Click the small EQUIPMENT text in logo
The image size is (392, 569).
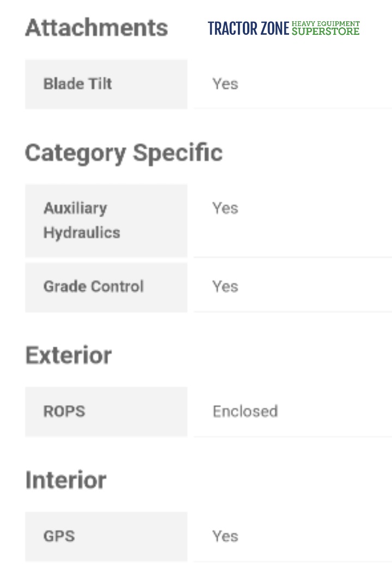pos(338,24)
